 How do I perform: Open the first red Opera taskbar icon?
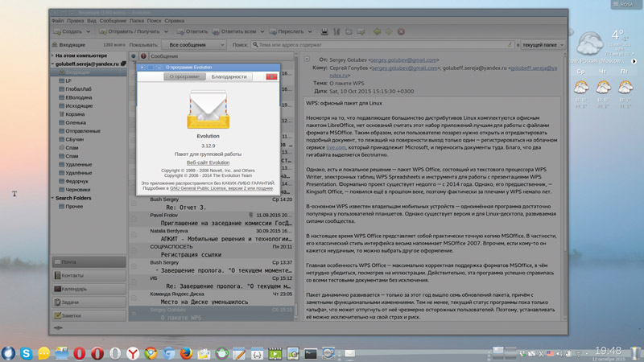(x=79, y=353)
